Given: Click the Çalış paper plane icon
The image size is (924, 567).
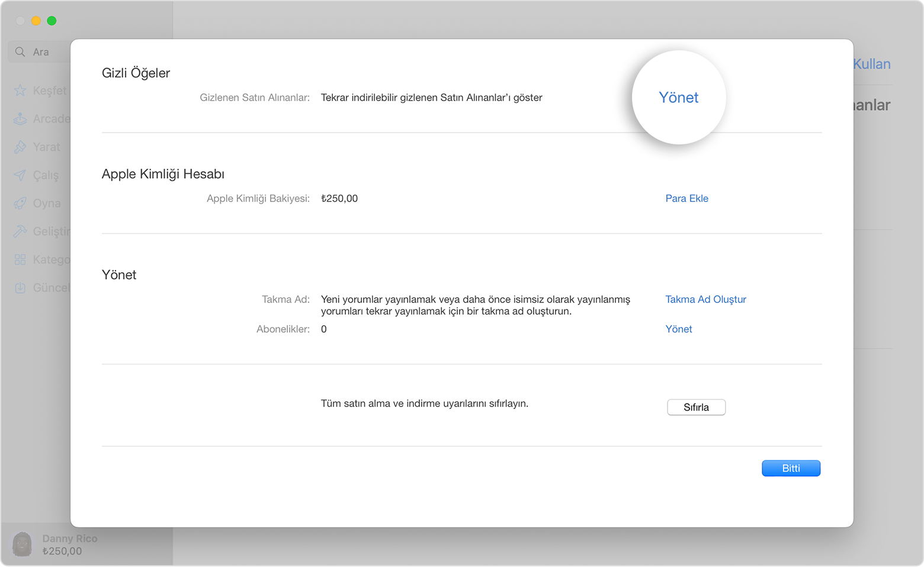Looking at the screenshot, I should [x=20, y=175].
